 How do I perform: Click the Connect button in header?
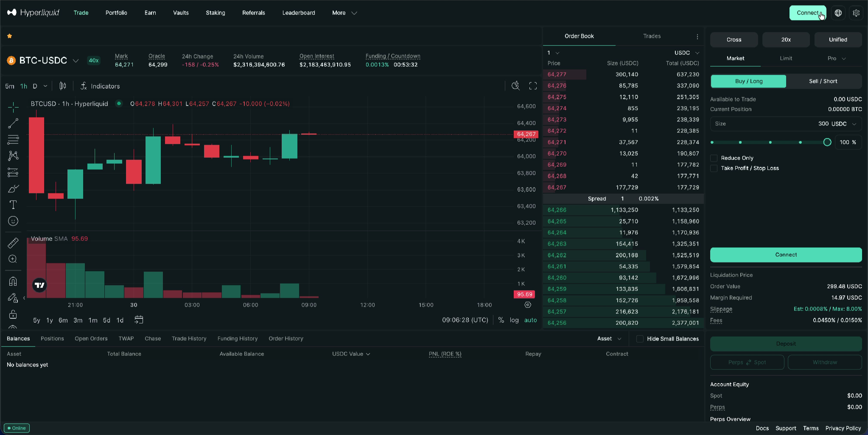(808, 13)
